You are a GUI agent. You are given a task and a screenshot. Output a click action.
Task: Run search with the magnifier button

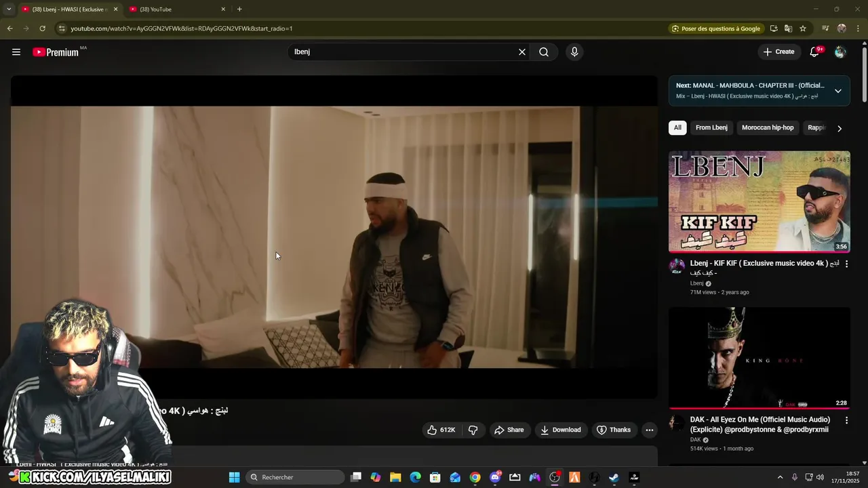point(544,52)
